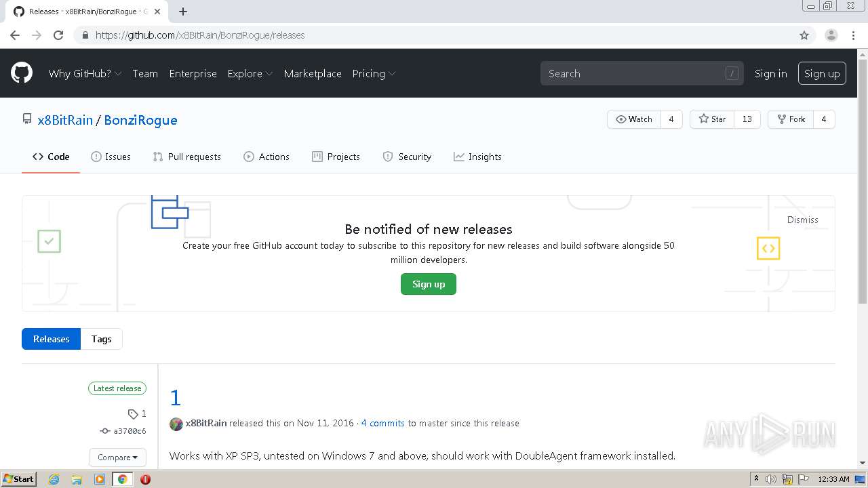
Task: Expand the Explore dropdown menu
Action: tap(250, 73)
